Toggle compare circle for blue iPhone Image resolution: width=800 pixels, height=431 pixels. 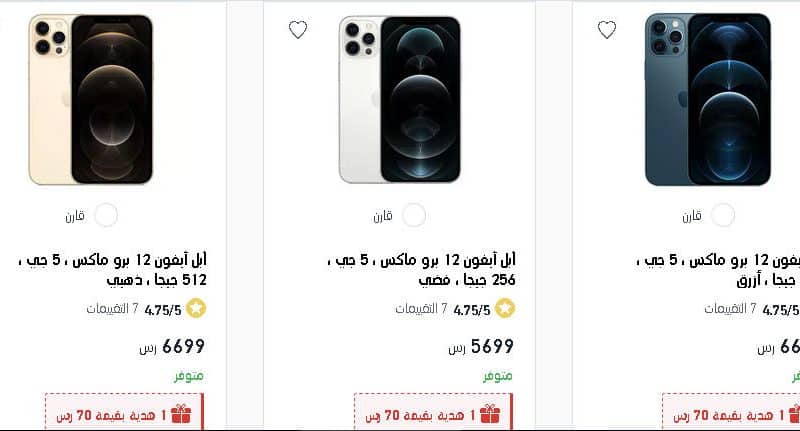click(x=723, y=215)
